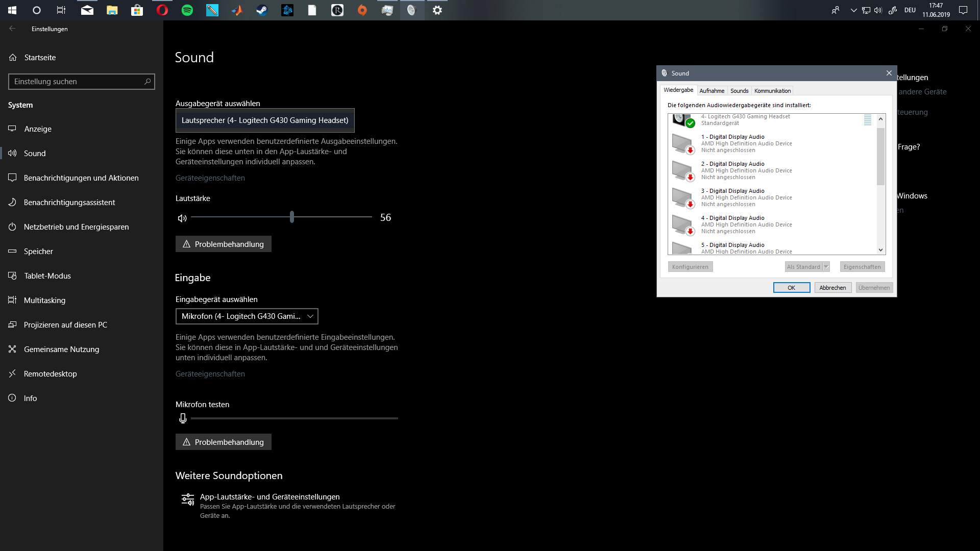Open the clock showing 17:47
This screenshot has width=980, height=551.
(936, 10)
